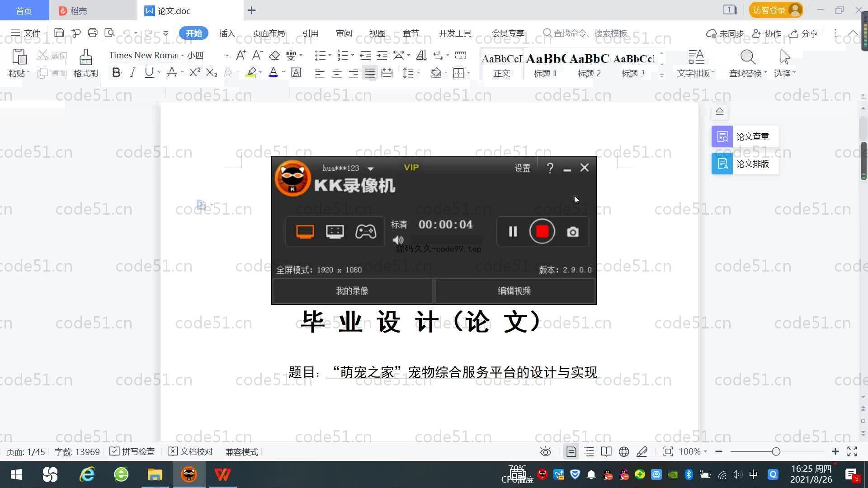
Task: Apply superscript X² formatting
Action: pos(195,72)
